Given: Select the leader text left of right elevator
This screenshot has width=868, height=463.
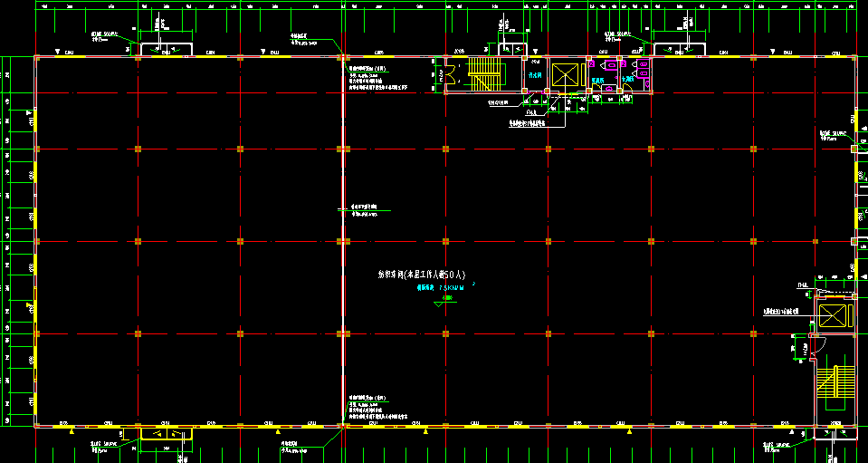Looking at the screenshot, I should pyautogui.click(x=780, y=312).
